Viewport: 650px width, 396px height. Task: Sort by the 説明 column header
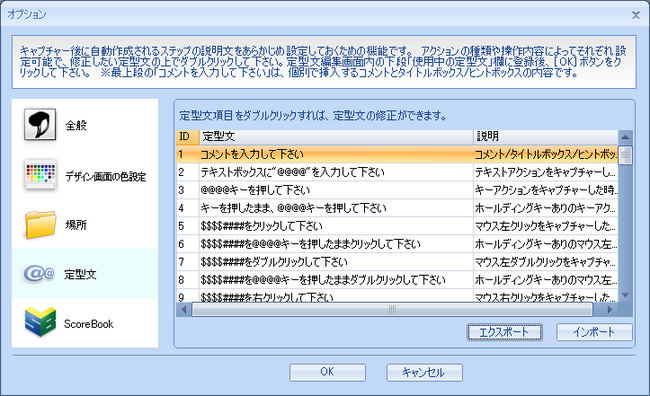pyautogui.click(x=546, y=137)
